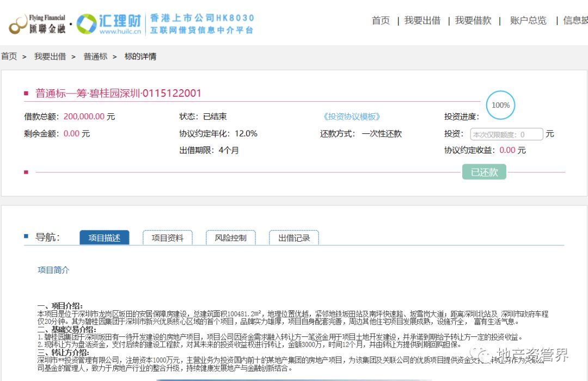Click the 三、转让方介绍 section heading
This screenshot has width=588, height=381.
pos(63,353)
